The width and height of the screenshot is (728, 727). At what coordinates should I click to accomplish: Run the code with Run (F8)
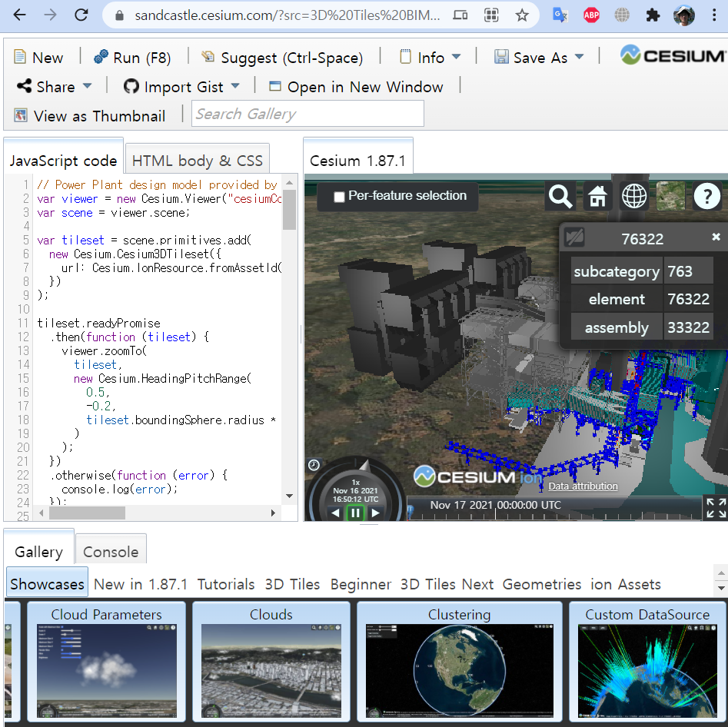[x=132, y=58]
